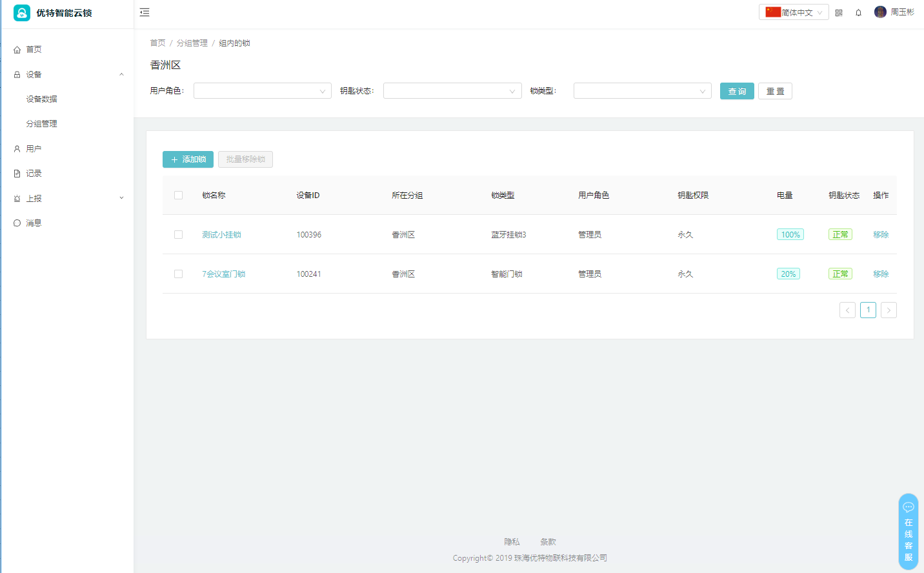Open the 在线客服 online chat widget
Image resolution: width=924 pixels, height=573 pixels.
[x=908, y=532]
